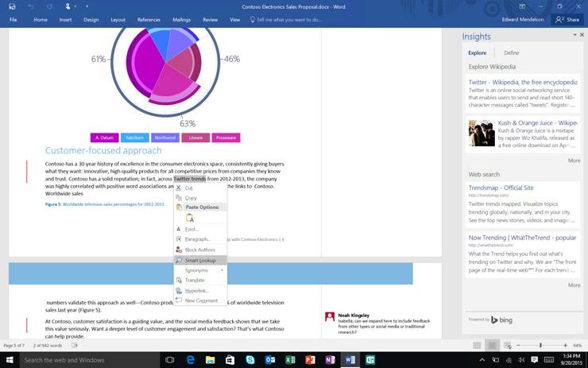Click Search the web and Windows box
Viewport: 588px width, 368px height.
pos(90,360)
